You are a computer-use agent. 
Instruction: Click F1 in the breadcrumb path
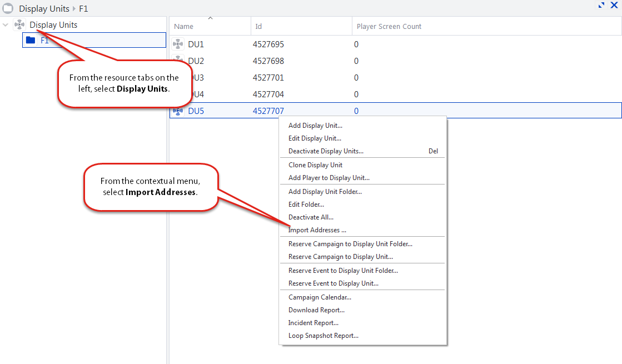83,9
